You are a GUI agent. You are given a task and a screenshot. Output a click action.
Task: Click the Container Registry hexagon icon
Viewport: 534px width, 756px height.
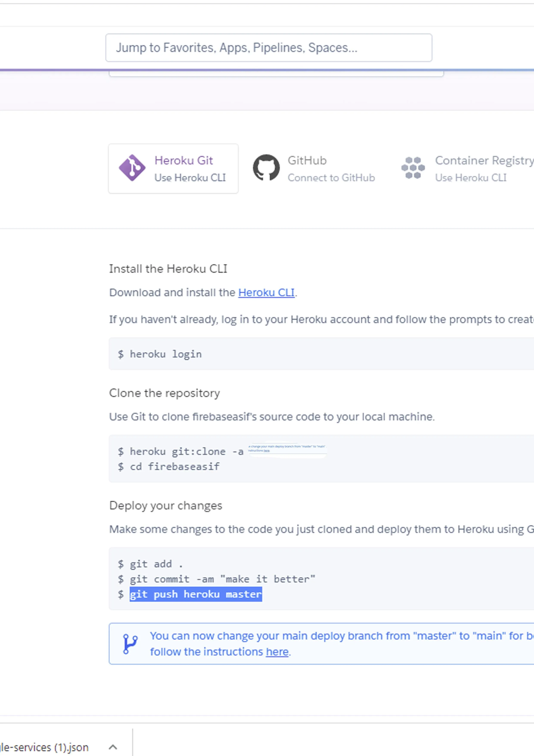pyautogui.click(x=413, y=168)
